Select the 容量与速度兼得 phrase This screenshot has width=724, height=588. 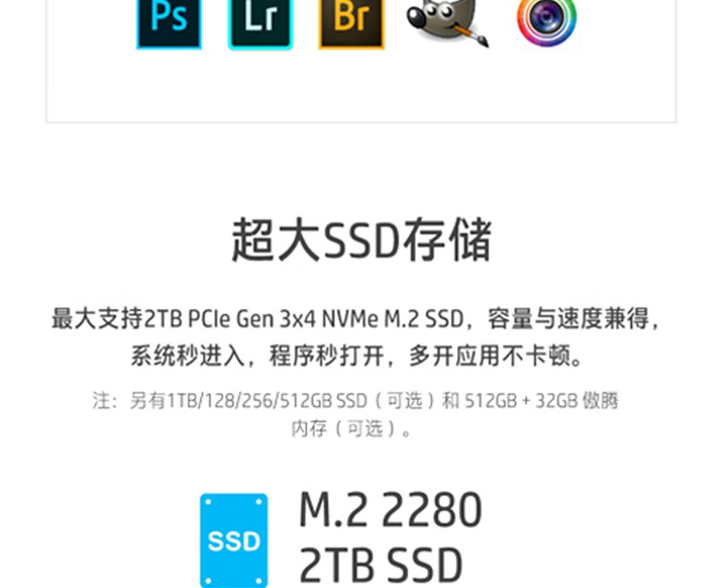coord(568,319)
